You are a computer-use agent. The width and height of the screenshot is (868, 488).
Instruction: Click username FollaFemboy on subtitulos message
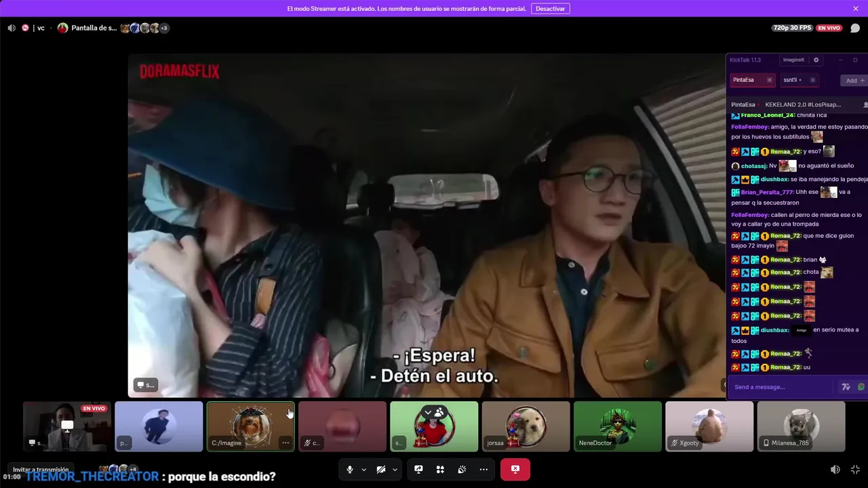click(750, 127)
